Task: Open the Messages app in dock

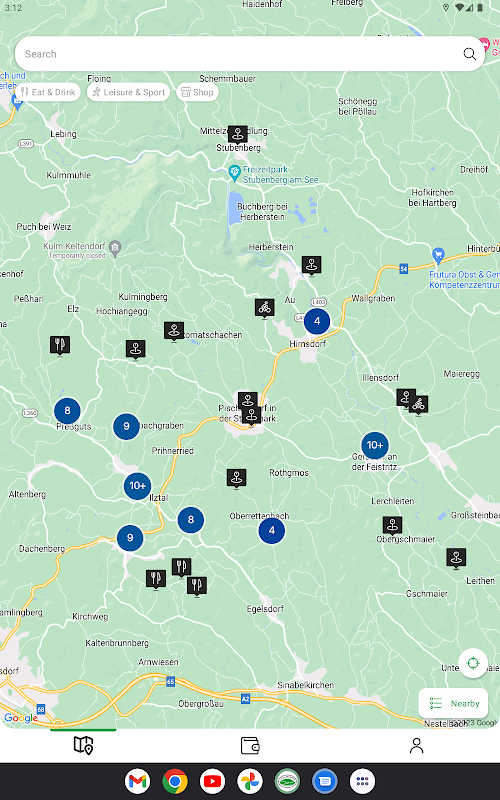Action: (x=325, y=781)
